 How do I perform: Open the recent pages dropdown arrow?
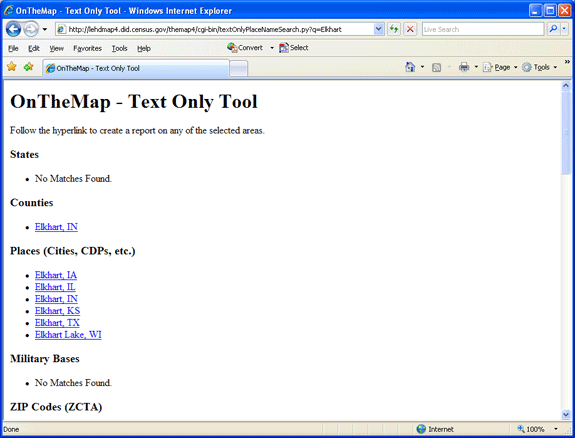click(45, 29)
